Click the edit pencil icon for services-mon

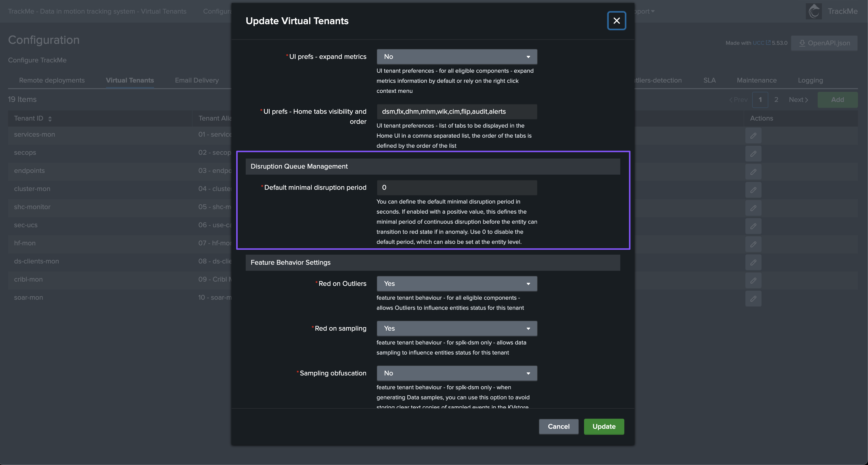coord(753,136)
